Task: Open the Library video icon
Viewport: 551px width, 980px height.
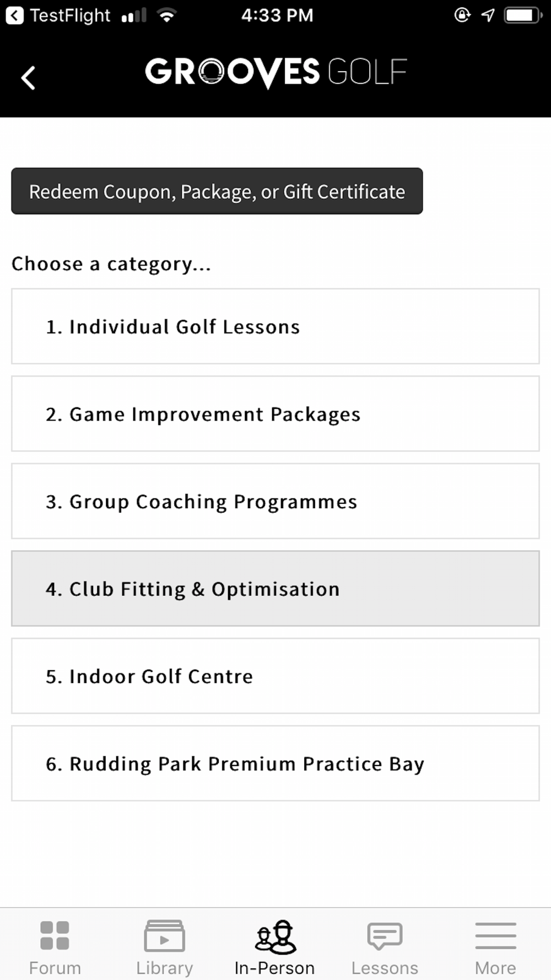Action: pos(164,935)
